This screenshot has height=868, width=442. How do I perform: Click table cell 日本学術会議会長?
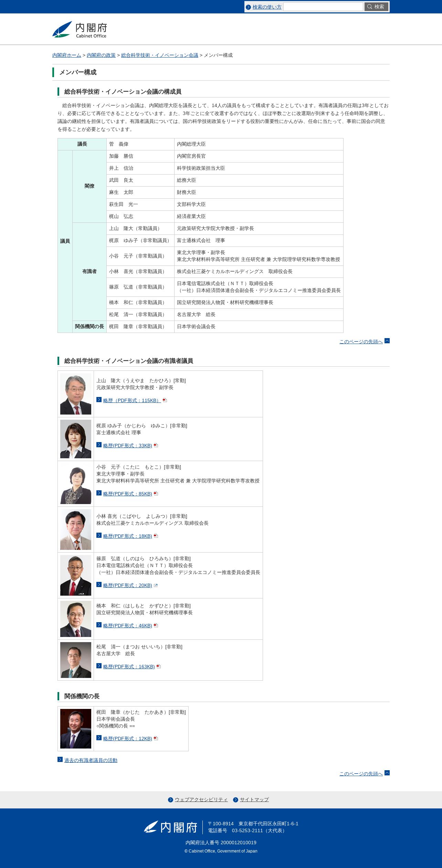(x=259, y=327)
